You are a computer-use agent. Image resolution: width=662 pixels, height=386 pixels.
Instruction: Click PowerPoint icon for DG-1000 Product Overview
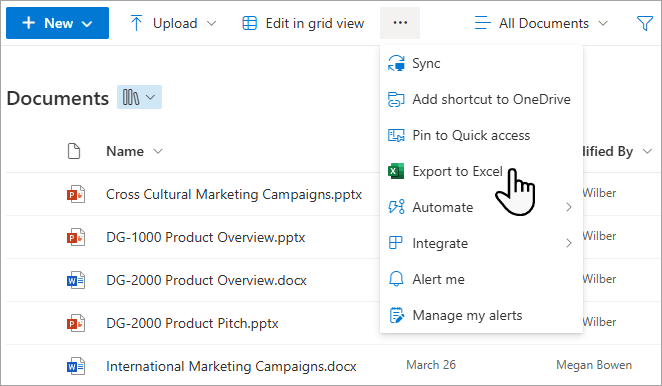pyautogui.click(x=76, y=237)
